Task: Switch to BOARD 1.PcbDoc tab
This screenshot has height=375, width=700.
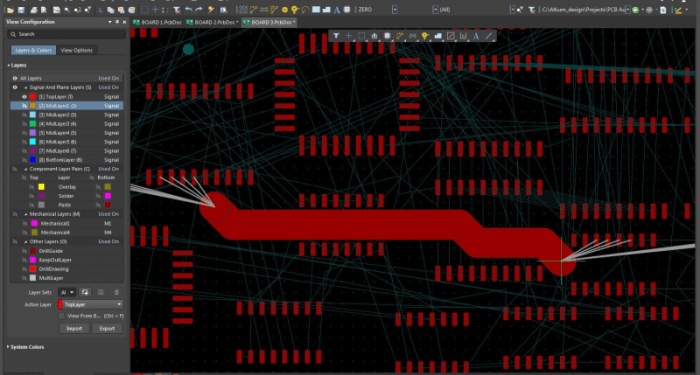Action: click(x=157, y=22)
